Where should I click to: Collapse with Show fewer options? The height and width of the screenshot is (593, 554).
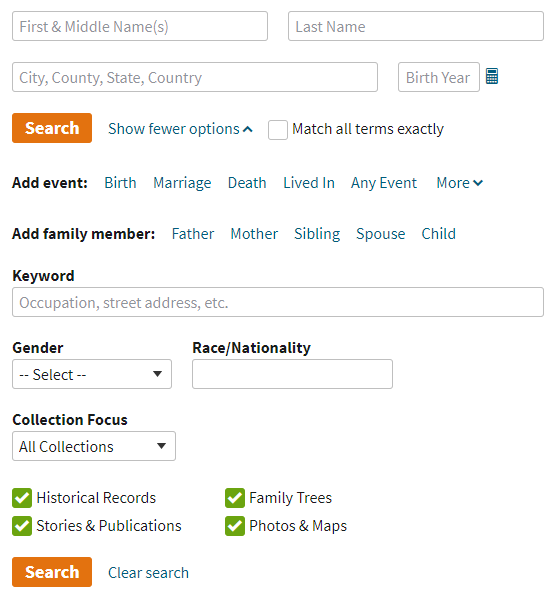[180, 129]
